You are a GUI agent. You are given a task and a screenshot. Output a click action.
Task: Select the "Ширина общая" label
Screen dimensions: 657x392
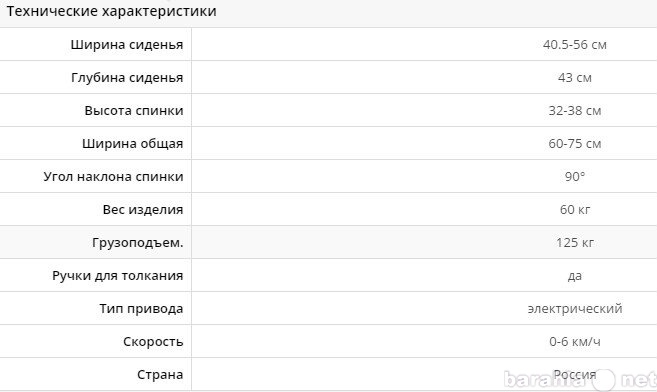132,144
